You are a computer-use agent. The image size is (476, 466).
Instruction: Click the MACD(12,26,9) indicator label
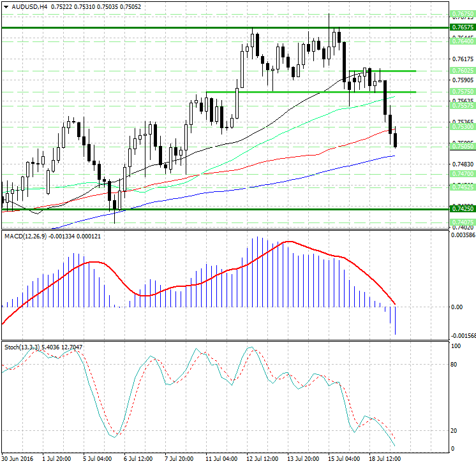pyautogui.click(x=24, y=237)
